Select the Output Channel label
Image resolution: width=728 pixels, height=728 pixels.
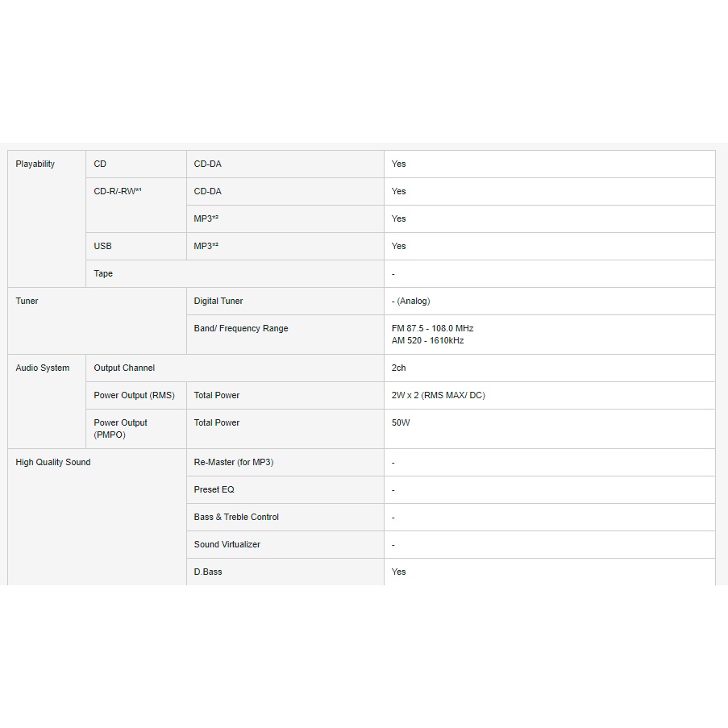point(124,368)
